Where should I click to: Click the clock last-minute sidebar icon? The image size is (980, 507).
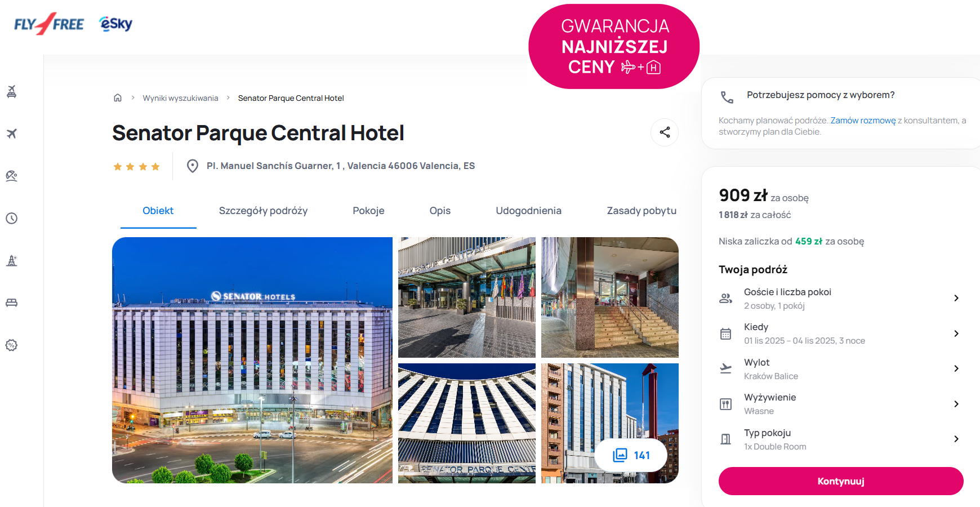(x=11, y=218)
